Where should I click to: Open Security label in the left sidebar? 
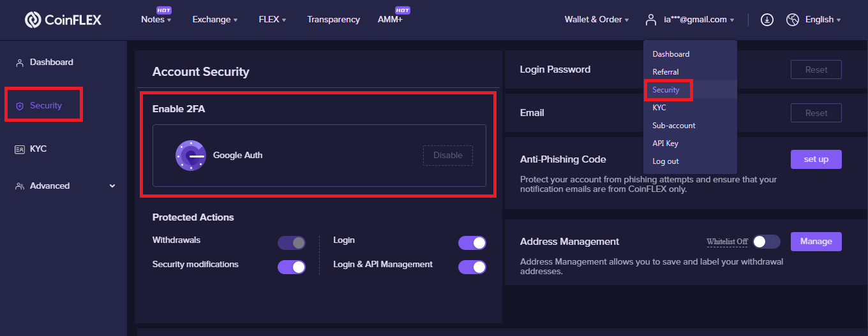(x=46, y=106)
